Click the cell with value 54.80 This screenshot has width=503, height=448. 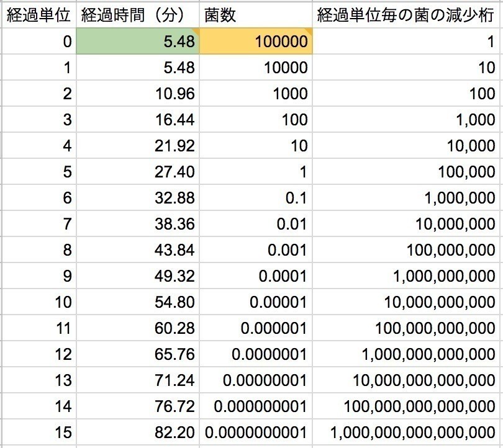pos(138,302)
